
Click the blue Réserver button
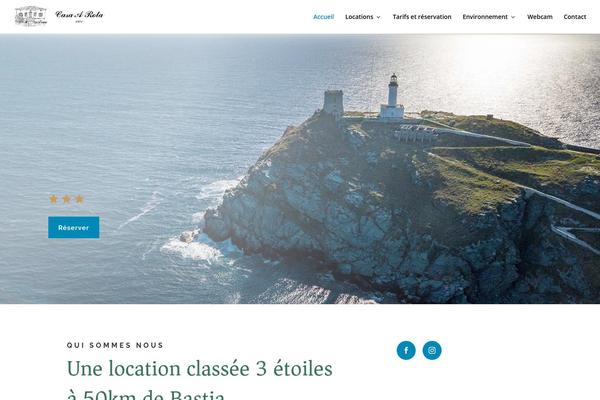73,227
